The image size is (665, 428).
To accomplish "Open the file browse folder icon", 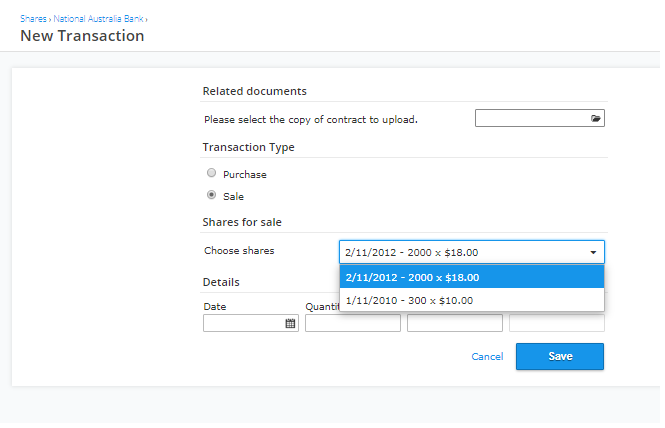I will tap(595, 118).
